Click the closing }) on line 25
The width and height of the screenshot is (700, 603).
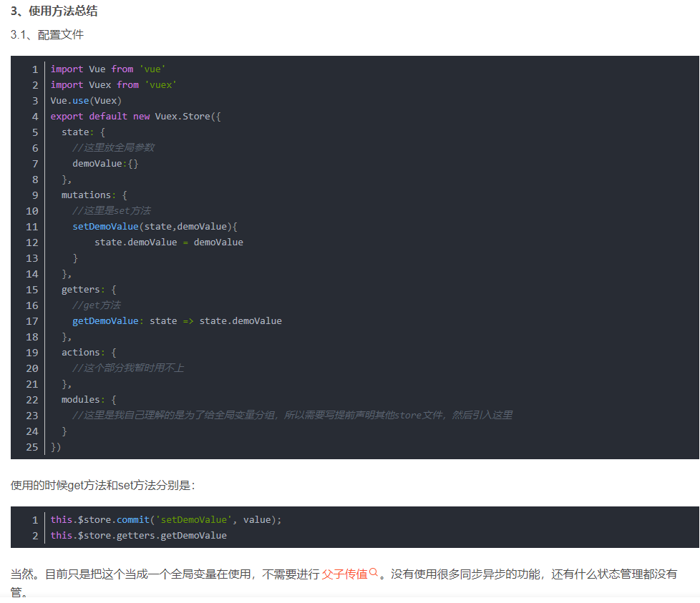[x=56, y=447]
